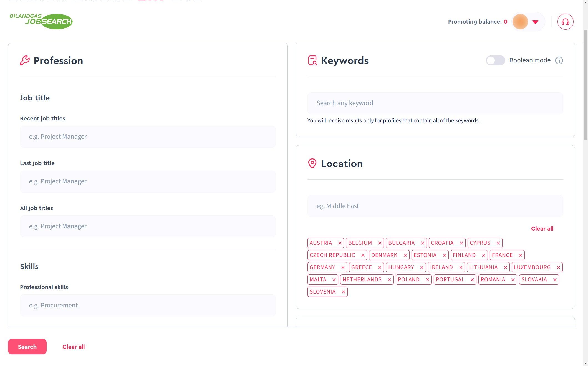The image size is (588, 366).
Task: Remove FRANCE from selected locations
Action: click(520, 255)
